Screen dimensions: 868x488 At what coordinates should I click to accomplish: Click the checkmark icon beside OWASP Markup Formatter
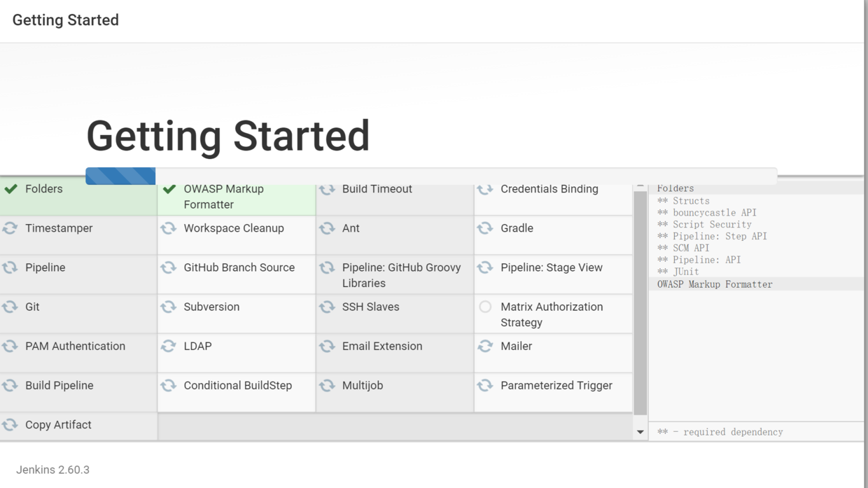(x=169, y=189)
